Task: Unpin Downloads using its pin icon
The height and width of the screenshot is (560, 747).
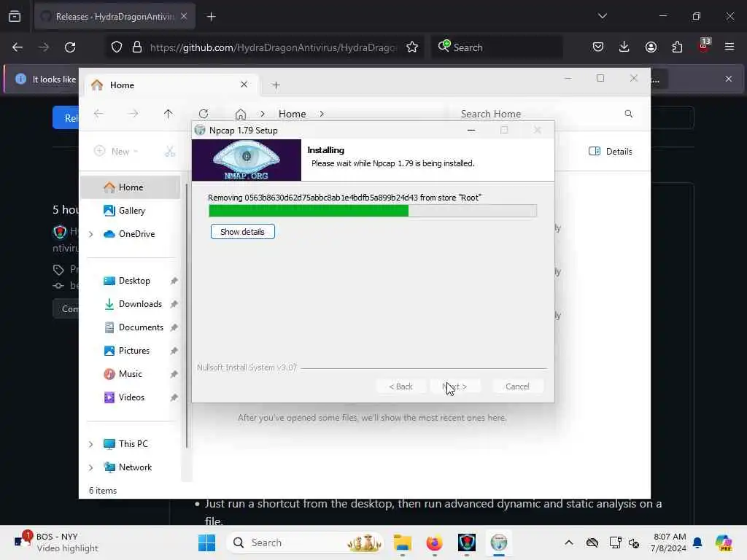Action: (174, 304)
